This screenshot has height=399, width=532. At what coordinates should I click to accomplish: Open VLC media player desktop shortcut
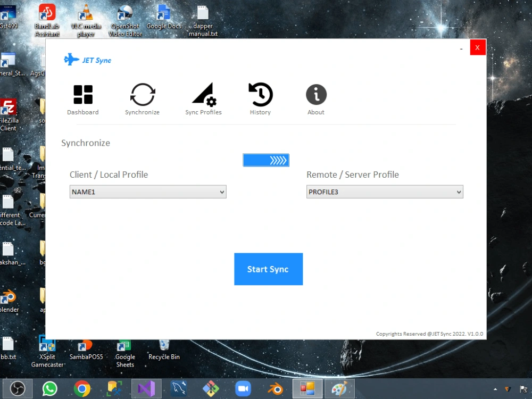[86, 20]
